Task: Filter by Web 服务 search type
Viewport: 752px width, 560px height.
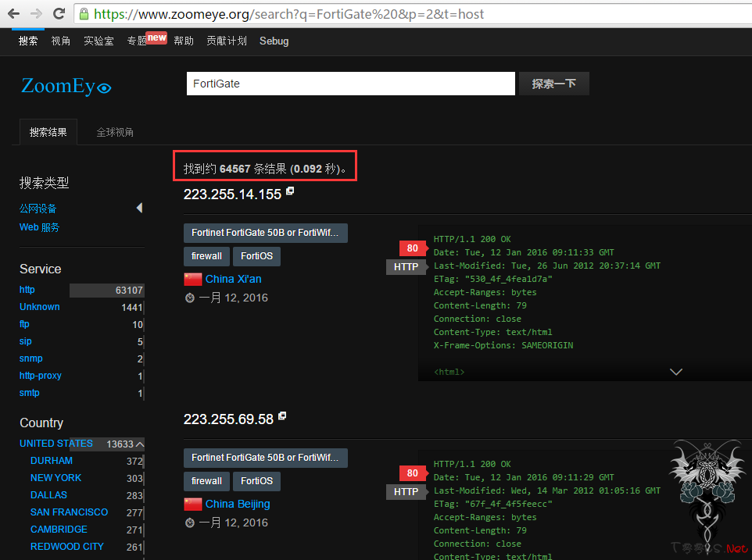Action: [39, 227]
